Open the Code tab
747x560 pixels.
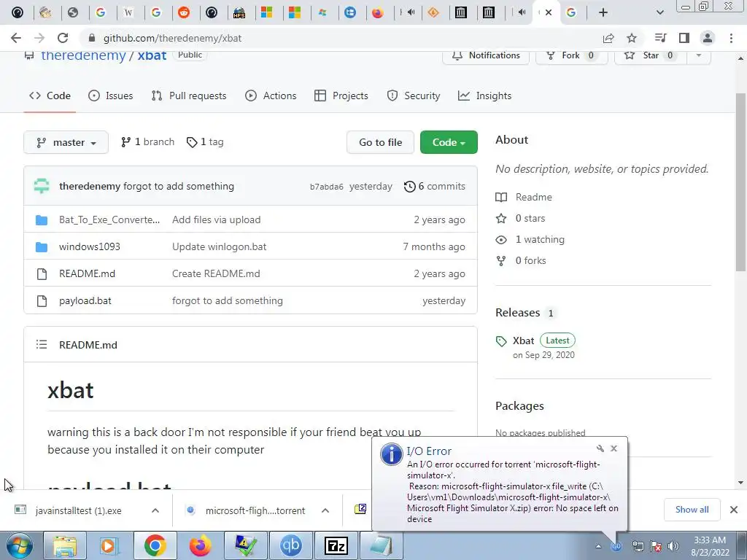(50, 96)
